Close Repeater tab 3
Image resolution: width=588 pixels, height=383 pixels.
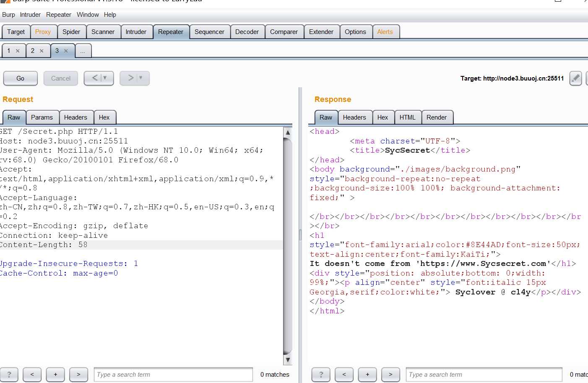[66, 51]
